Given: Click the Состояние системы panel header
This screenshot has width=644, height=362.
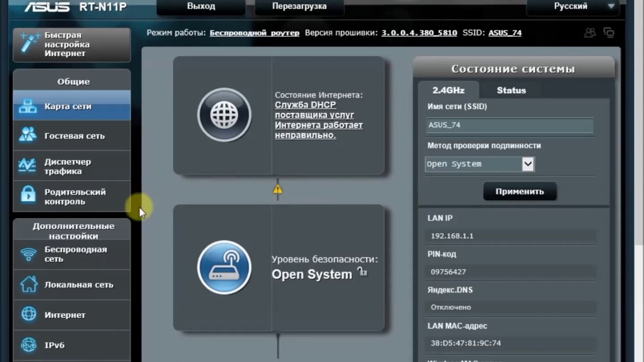Looking at the screenshot, I should click(x=513, y=69).
